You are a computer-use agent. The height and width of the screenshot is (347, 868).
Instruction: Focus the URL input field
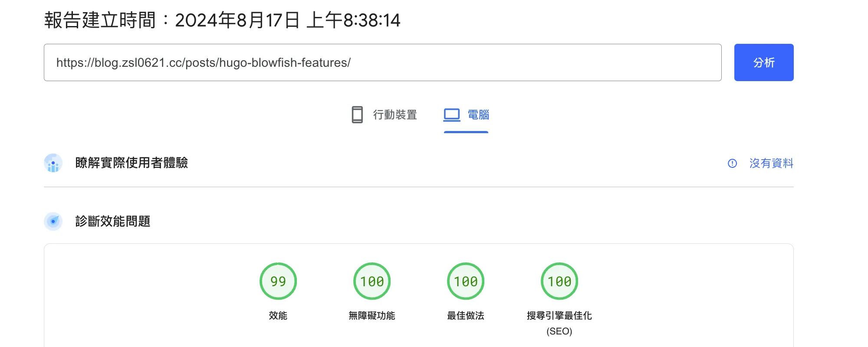tap(382, 62)
